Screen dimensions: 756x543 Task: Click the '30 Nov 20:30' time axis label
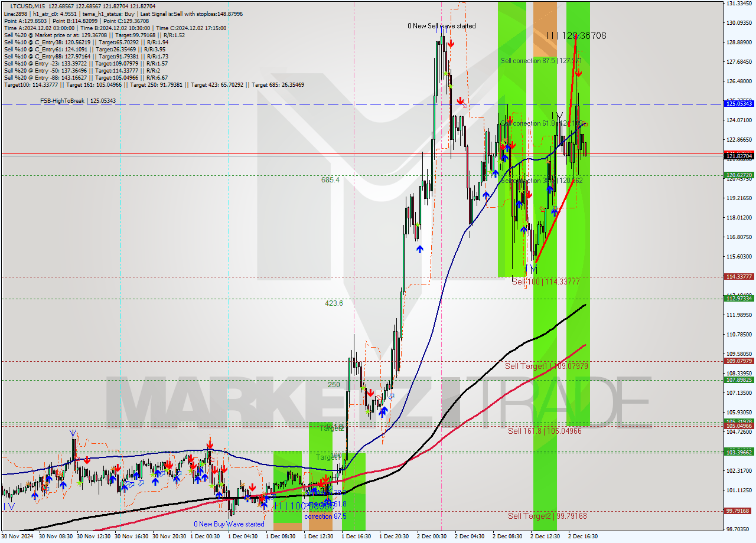coord(170,537)
